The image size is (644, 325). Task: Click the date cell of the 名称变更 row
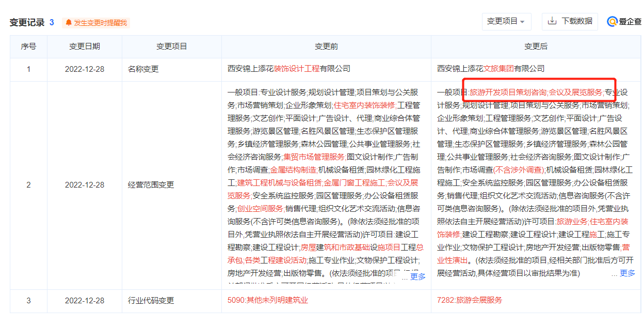[x=85, y=69]
